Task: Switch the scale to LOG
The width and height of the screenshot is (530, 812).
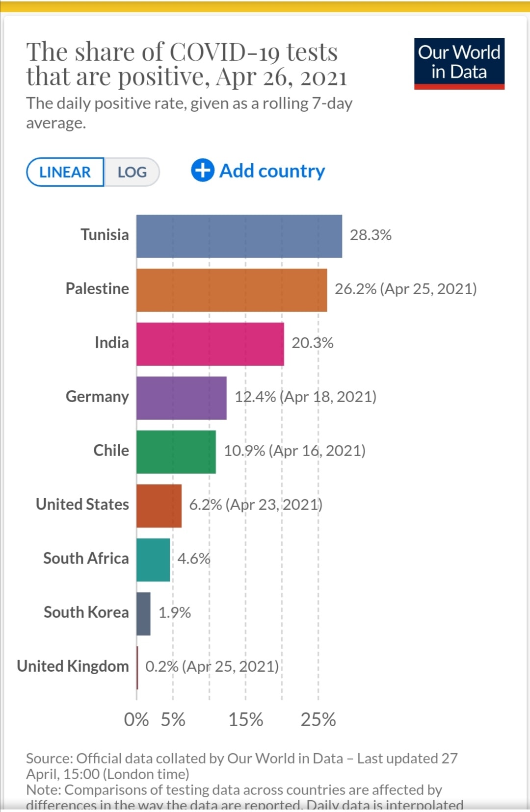Action: click(132, 172)
